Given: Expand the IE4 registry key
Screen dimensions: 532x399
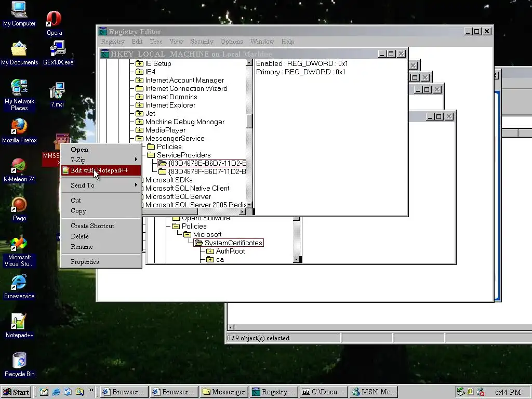Looking at the screenshot, I should point(139,72).
